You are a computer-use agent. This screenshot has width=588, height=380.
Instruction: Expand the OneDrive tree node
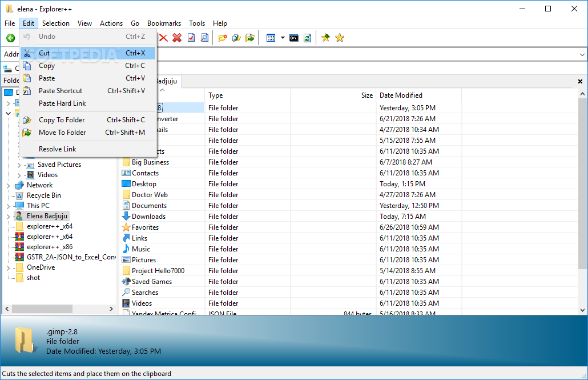(8, 268)
